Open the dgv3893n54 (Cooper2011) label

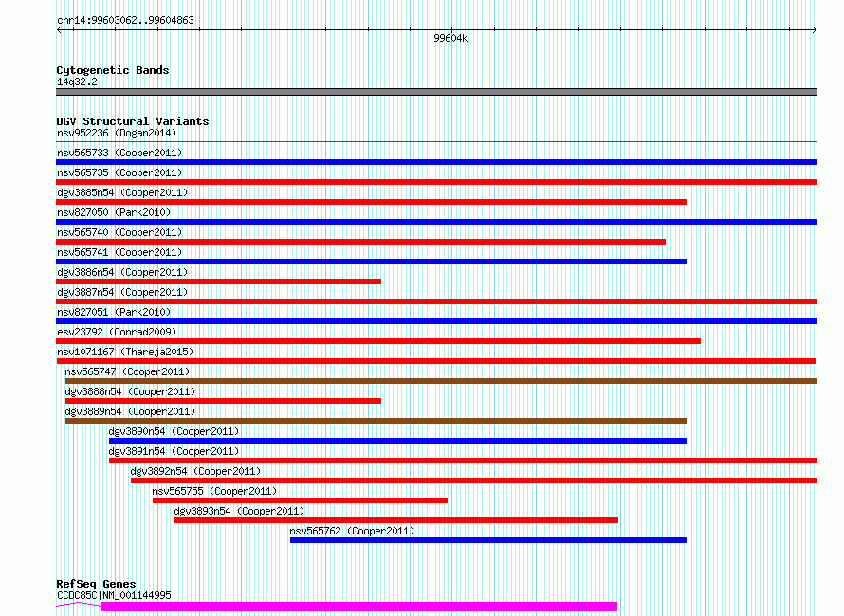[239, 511]
